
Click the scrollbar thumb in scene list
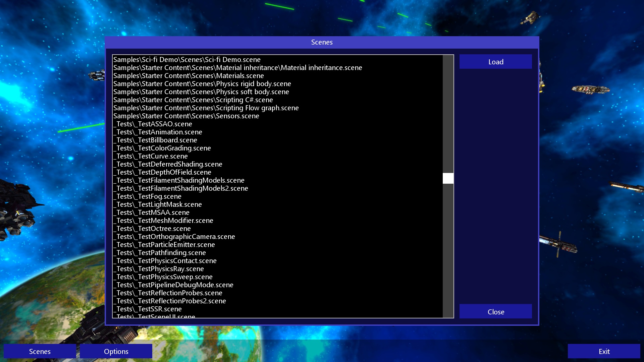(x=448, y=178)
